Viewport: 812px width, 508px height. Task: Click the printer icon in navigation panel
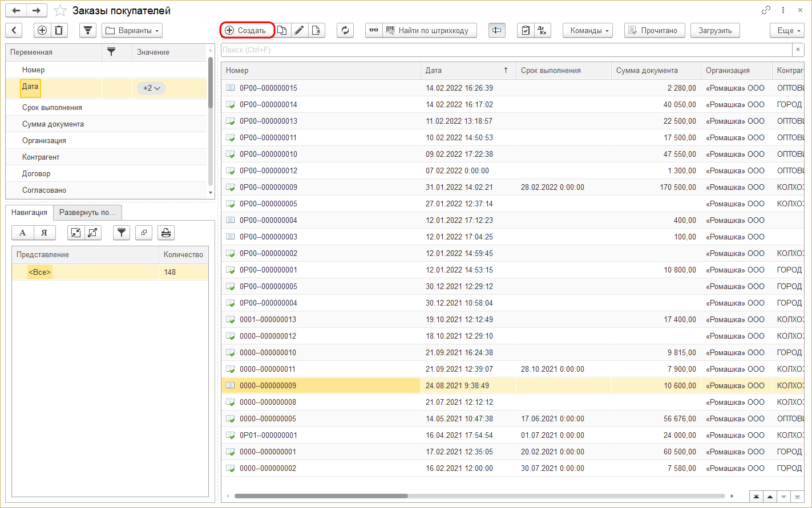pos(166,232)
